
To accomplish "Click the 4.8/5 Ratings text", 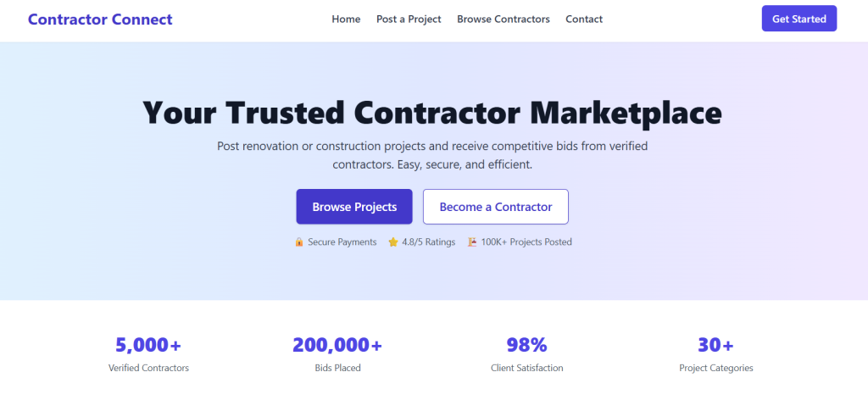I will (428, 242).
